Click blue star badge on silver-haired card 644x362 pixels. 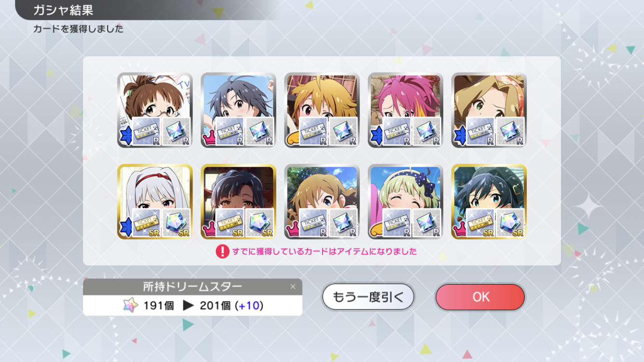[x=125, y=227]
